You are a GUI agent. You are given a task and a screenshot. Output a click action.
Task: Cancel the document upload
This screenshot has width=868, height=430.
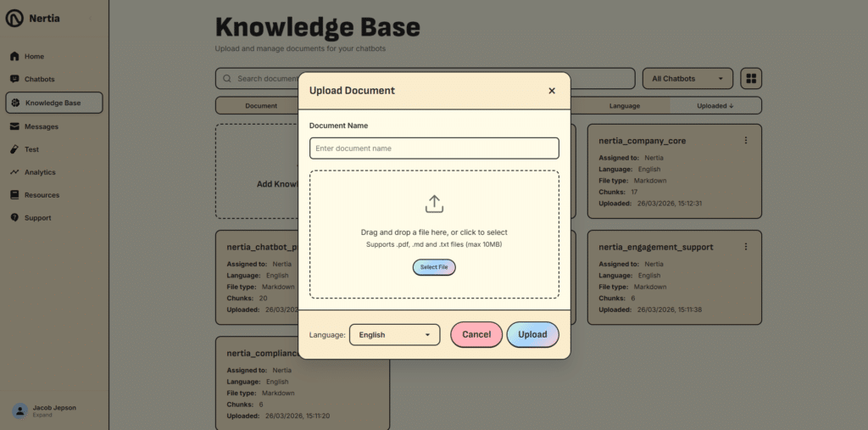coord(476,335)
